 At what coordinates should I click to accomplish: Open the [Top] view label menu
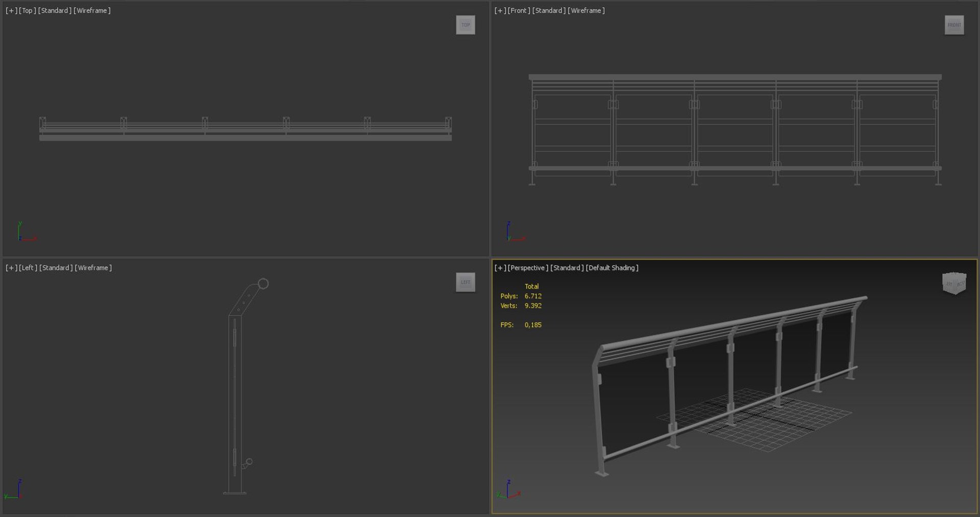[28, 10]
